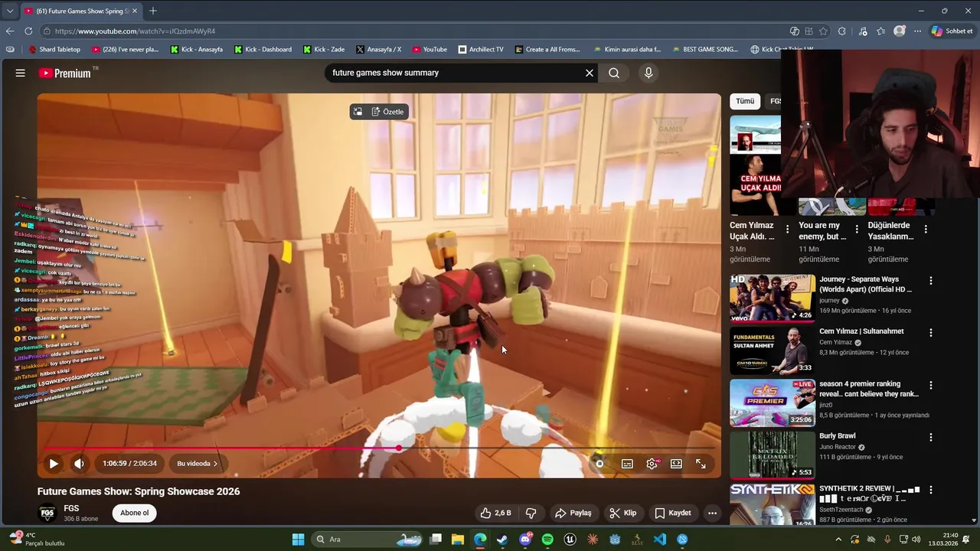Open Discord from taskbar
Image resolution: width=980 pixels, height=551 pixels.
click(525, 540)
